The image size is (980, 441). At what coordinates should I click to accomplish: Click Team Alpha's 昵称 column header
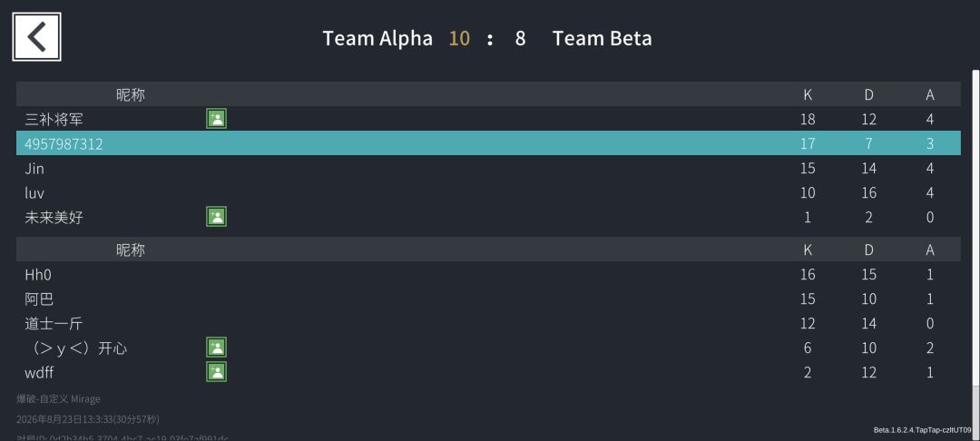tap(130, 94)
